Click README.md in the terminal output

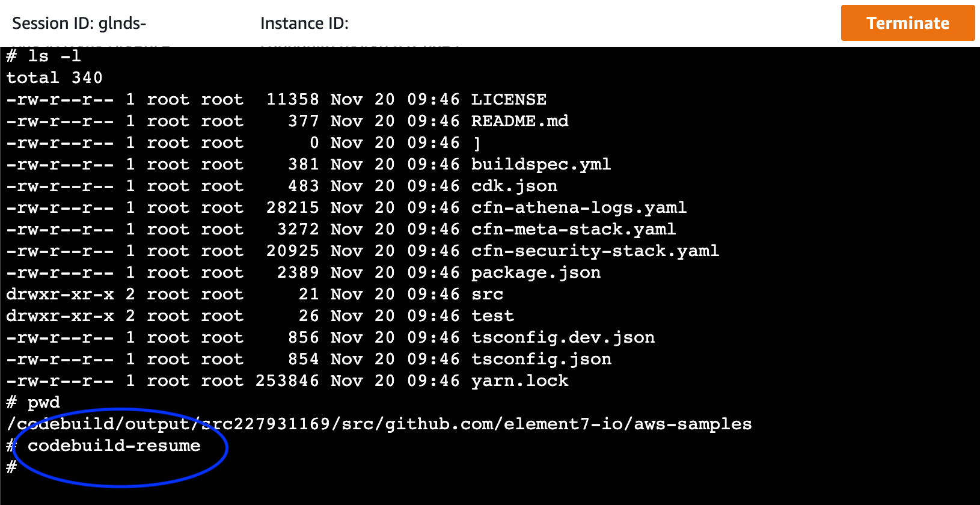pos(519,121)
